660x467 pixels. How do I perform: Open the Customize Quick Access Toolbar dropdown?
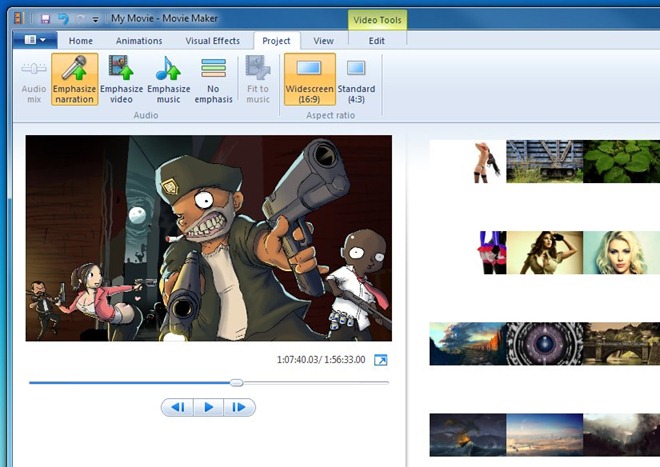coord(96,19)
